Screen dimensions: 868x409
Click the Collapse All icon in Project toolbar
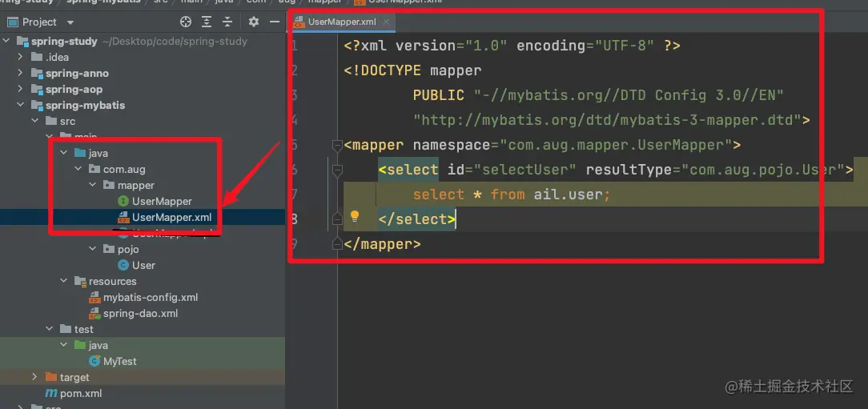point(227,22)
